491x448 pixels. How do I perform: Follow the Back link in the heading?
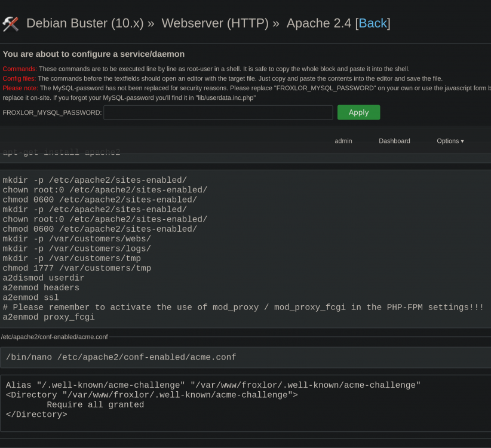pyautogui.click(x=373, y=23)
